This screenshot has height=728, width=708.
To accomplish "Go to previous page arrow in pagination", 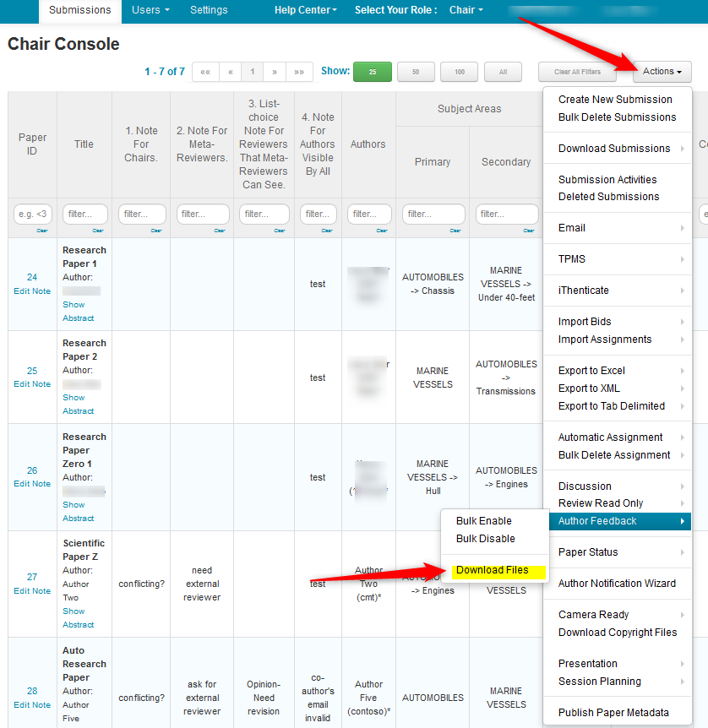I will (x=230, y=73).
